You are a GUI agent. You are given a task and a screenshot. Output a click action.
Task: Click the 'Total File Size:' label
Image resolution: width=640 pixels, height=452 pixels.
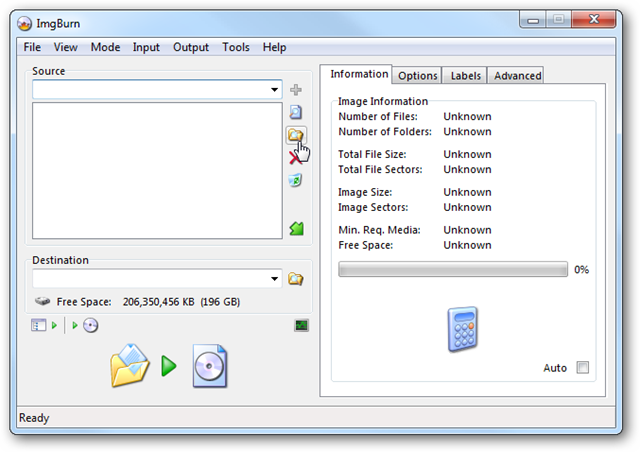coord(372,154)
